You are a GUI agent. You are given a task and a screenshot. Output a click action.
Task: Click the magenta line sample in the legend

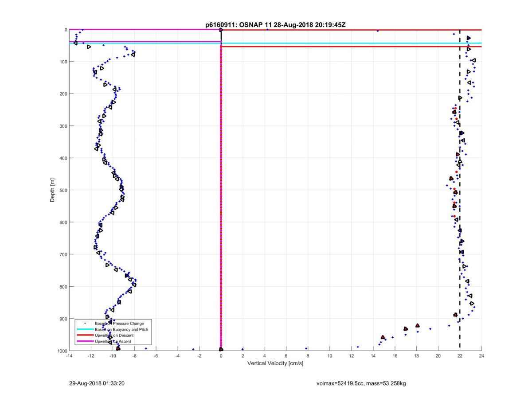pyautogui.click(x=85, y=342)
